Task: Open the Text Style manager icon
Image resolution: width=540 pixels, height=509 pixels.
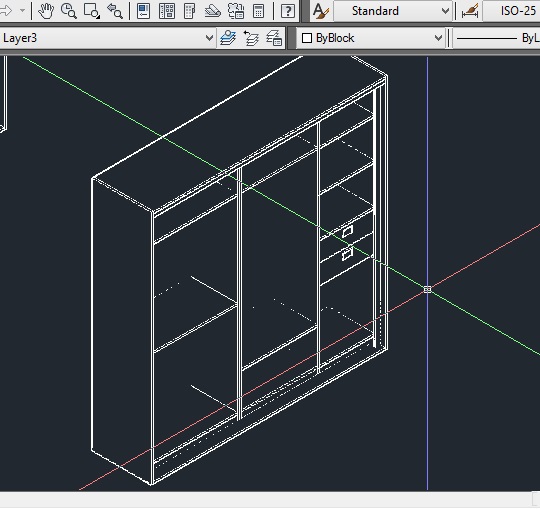Action: pyautogui.click(x=321, y=11)
